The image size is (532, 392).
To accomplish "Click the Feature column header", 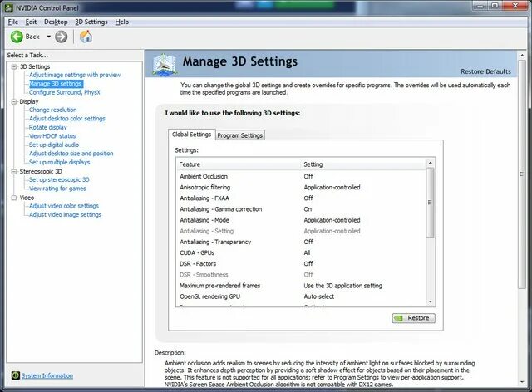I will coord(239,164).
